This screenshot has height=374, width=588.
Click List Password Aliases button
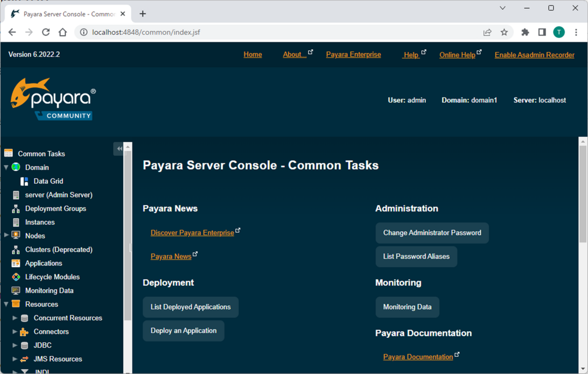416,257
